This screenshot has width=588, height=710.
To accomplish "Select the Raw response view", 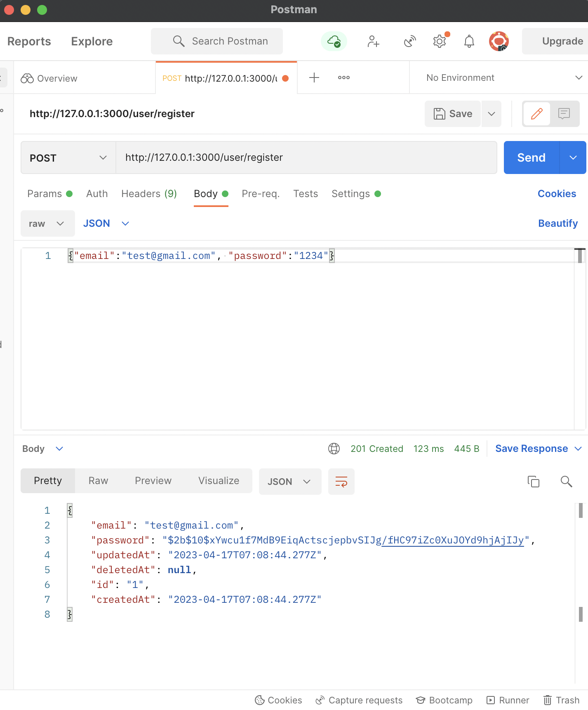I will (x=98, y=481).
